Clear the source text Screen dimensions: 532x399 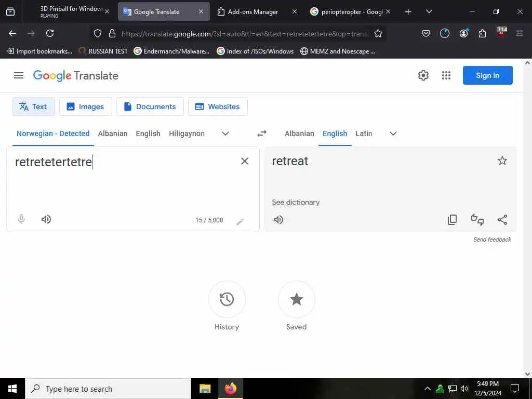(x=245, y=161)
